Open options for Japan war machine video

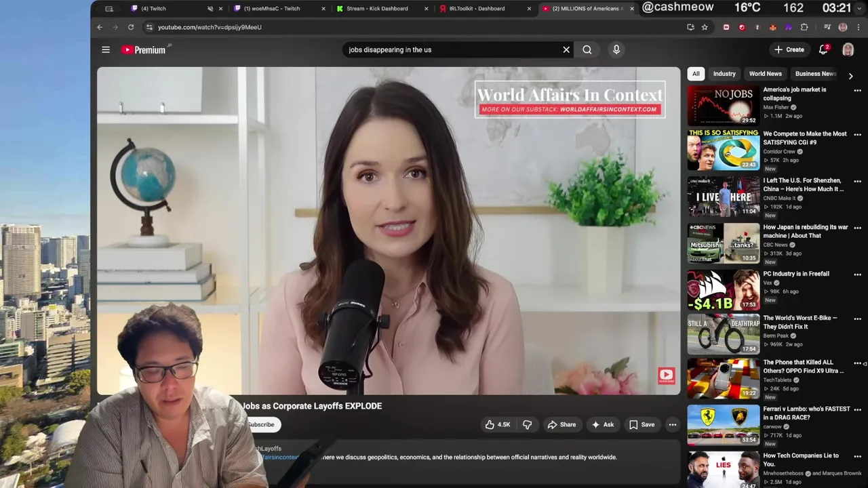click(857, 228)
